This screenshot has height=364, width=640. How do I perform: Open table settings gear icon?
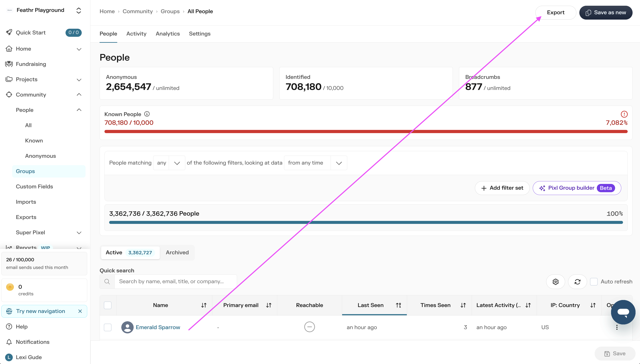pos(556,282)
